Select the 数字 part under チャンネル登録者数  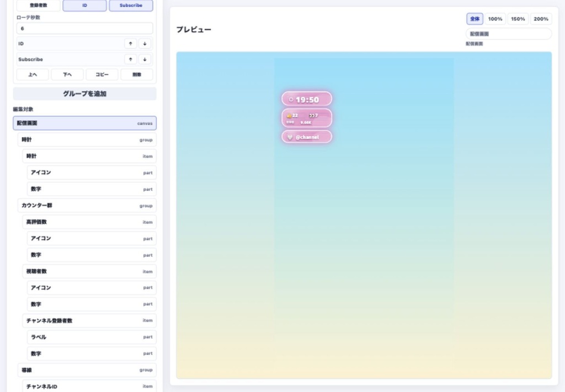(92, 353)
